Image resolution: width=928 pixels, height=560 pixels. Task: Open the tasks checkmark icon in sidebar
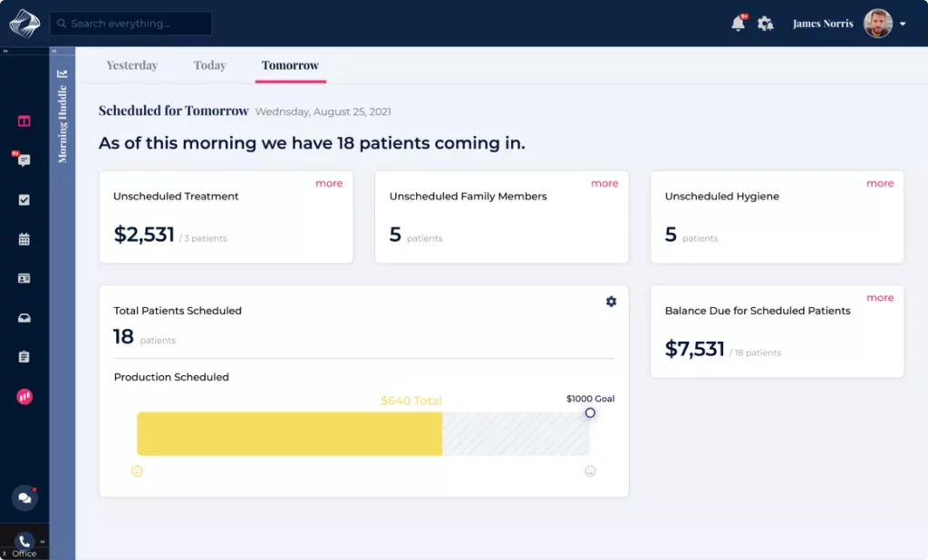(x=24, y=199)
